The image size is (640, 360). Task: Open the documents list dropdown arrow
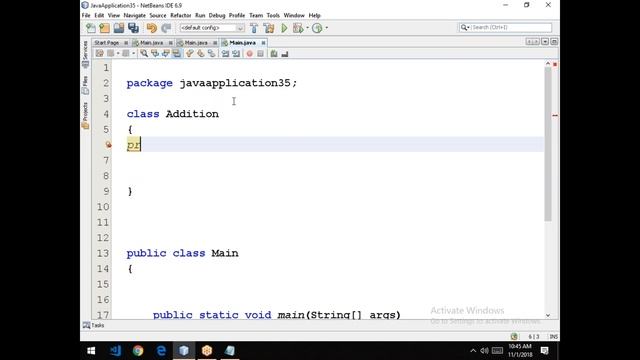(545, 42)
